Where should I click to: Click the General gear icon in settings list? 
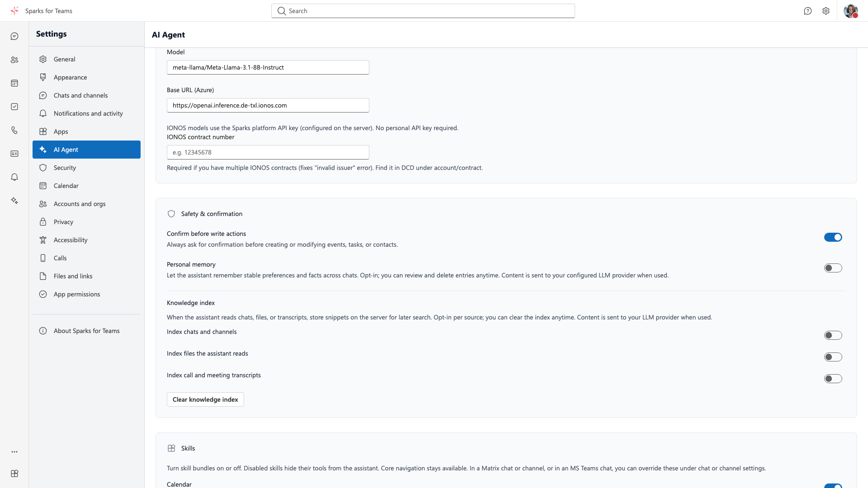click(43, 59)
